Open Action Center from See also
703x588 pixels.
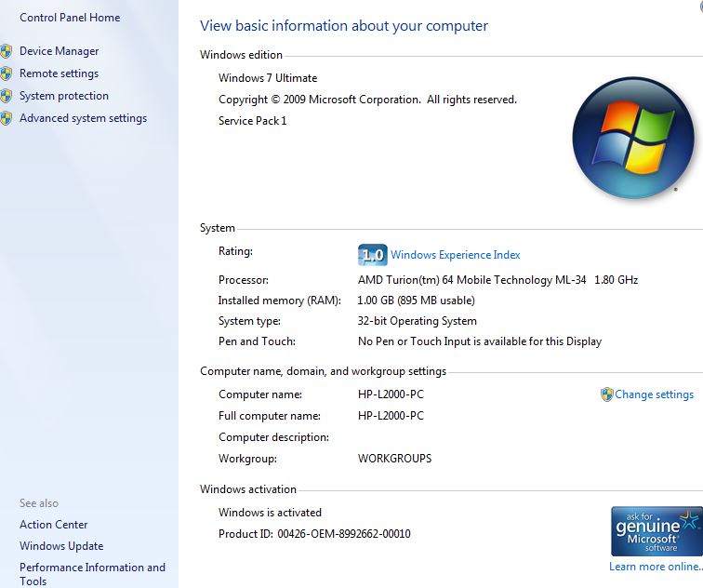coord(54,525)
